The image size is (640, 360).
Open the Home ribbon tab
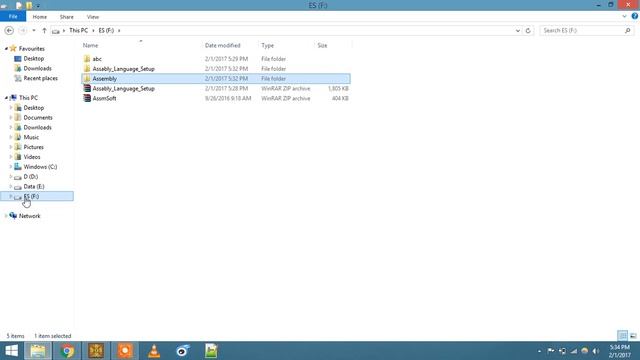(40, 17)
